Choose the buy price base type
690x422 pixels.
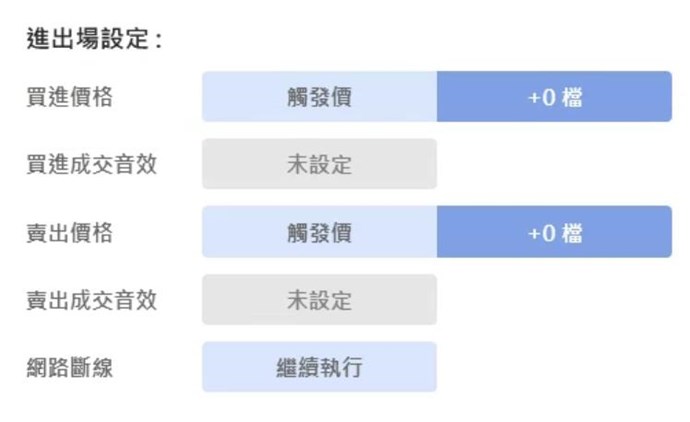pyautogui.click(x=319, y=97)
